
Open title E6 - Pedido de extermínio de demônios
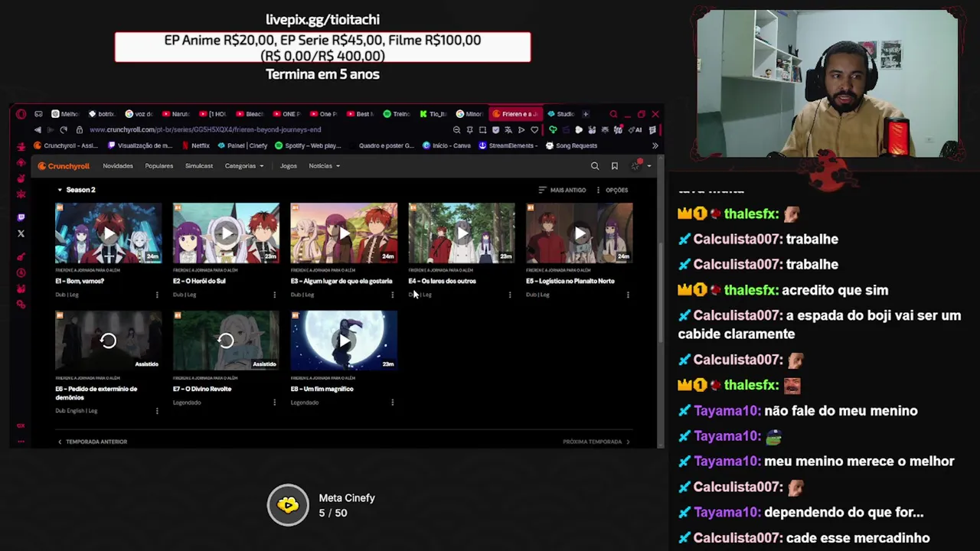click(x=96, y=393)
